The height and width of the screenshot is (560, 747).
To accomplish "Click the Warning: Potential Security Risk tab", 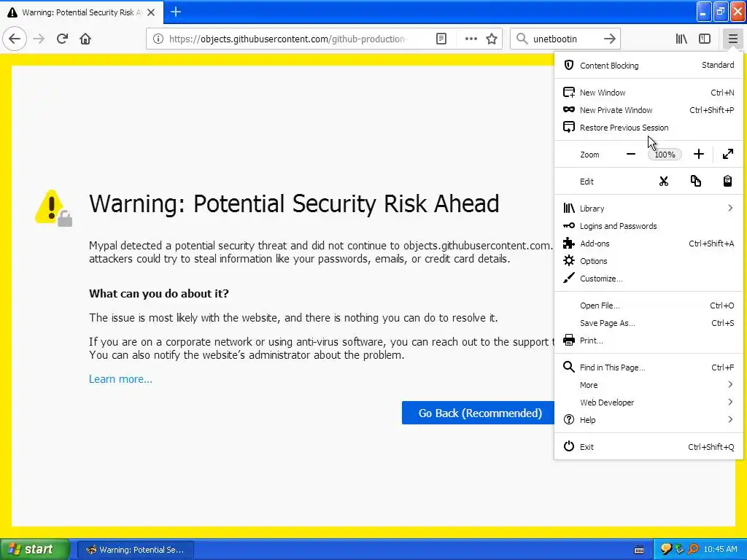I will click(x=82, y=12).
